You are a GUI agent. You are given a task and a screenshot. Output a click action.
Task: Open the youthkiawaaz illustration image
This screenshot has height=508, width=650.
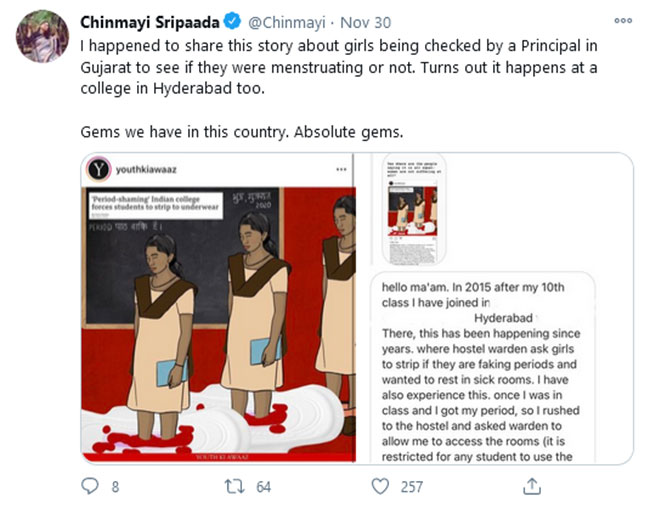[x=218, y=330]
